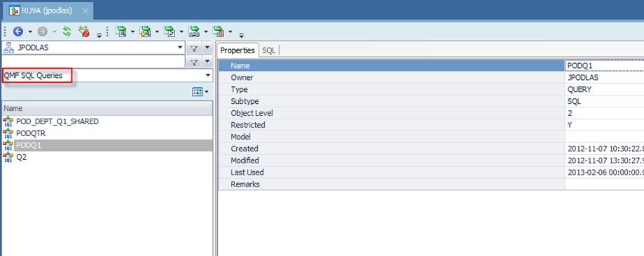Open the Forward history dropdown arrow
This screenshot has width=644, height=256.
(x=54, y=32)
